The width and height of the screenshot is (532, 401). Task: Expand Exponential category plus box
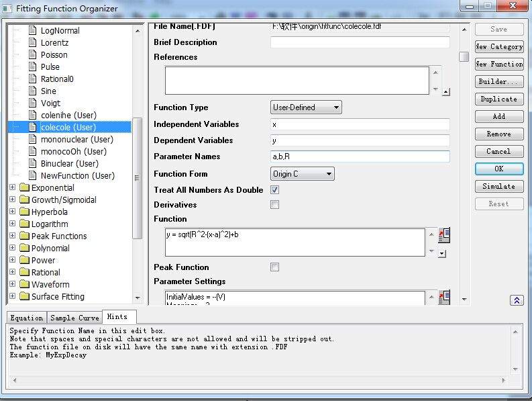tap(12, 187)
